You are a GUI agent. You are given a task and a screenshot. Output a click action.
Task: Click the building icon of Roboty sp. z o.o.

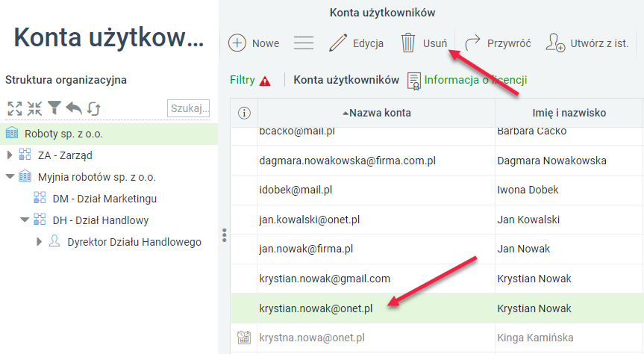[12, 133]
